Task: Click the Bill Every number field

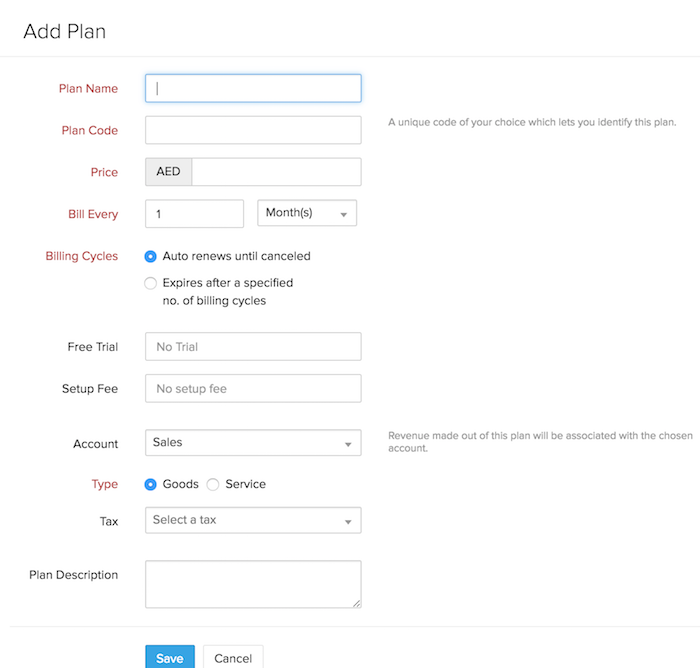Action: pyautogui.click(x=194, y=214)
